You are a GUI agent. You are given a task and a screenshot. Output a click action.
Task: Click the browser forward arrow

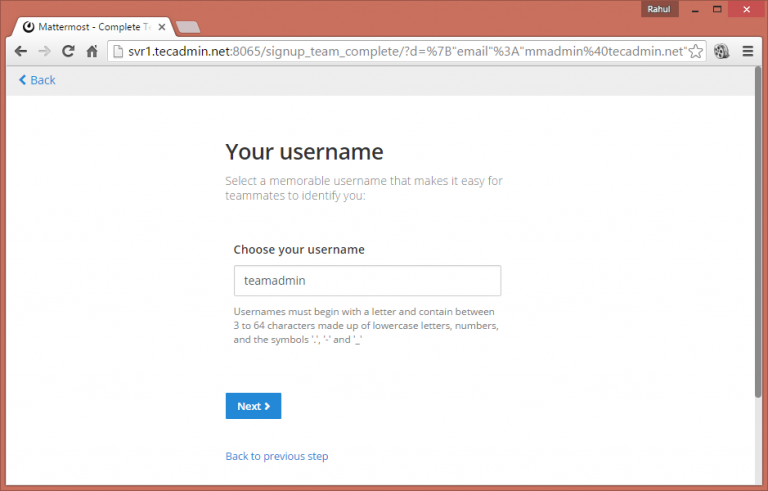(x=44, y=51)
